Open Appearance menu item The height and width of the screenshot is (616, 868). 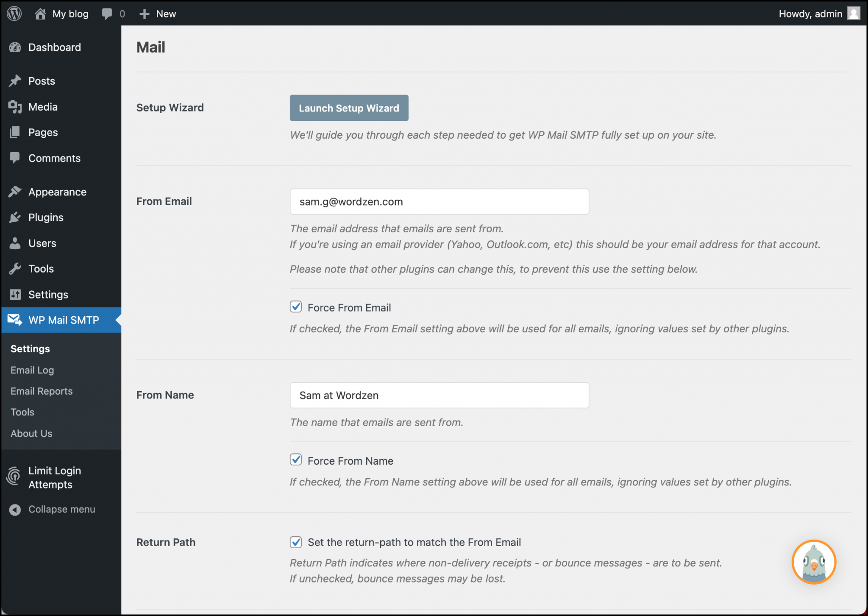61,192
